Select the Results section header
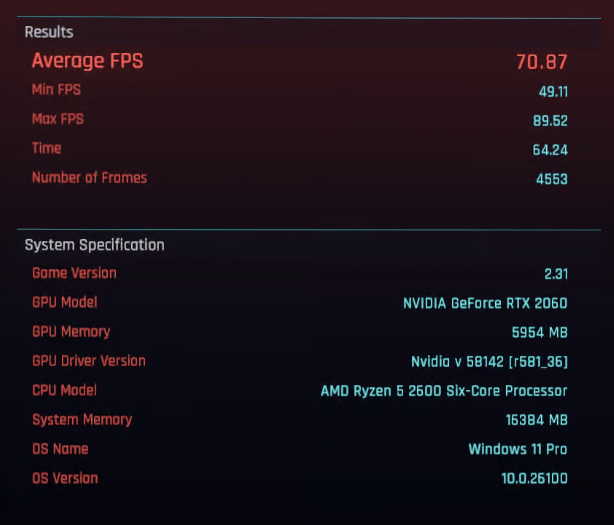Viewport: 614px width, 525px height. coord(49,32)
